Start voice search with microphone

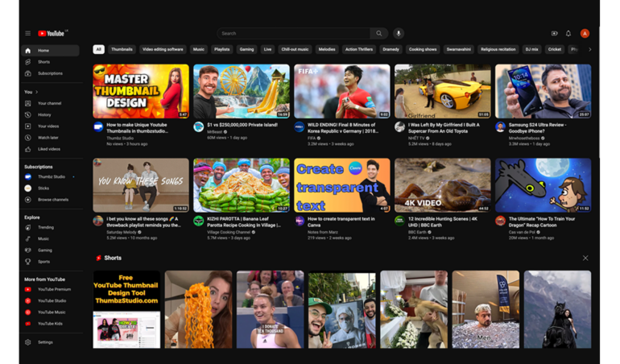[399, 33]
